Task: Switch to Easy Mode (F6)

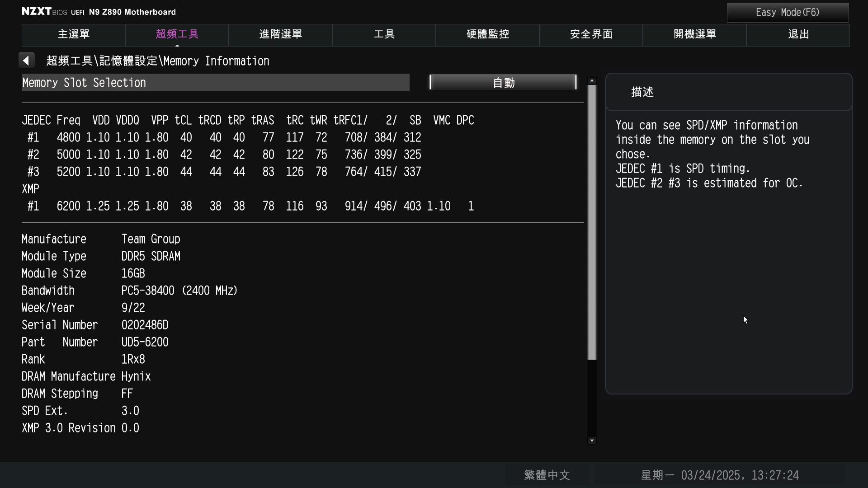Action: pos(788,13)
